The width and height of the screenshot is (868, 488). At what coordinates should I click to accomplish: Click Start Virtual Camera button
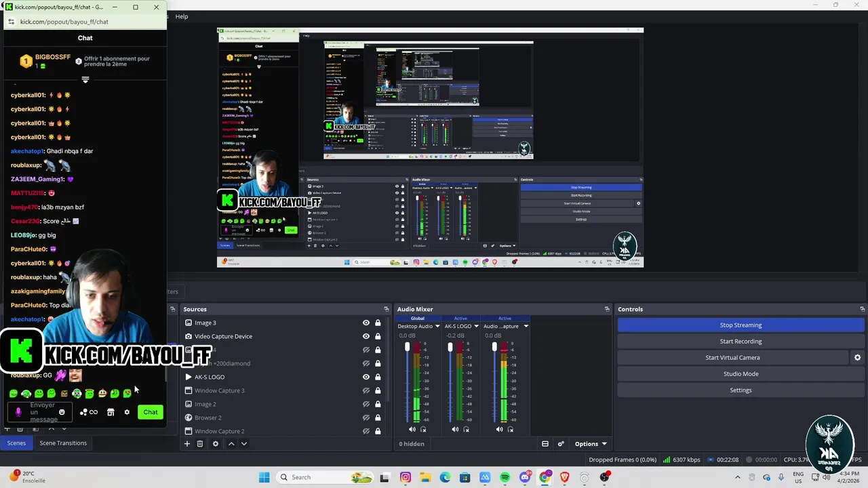(x=732, y=358)
